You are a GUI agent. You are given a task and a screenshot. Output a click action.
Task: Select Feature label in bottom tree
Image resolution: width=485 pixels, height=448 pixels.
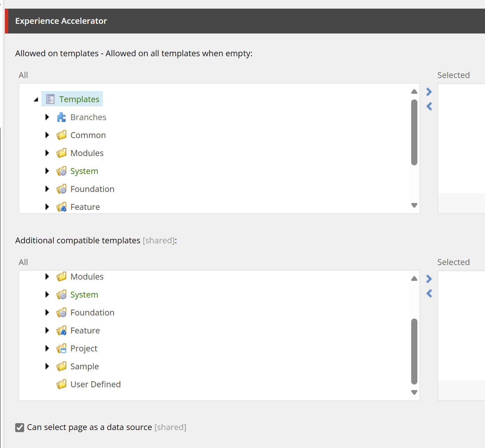click(x=85, y=330)
